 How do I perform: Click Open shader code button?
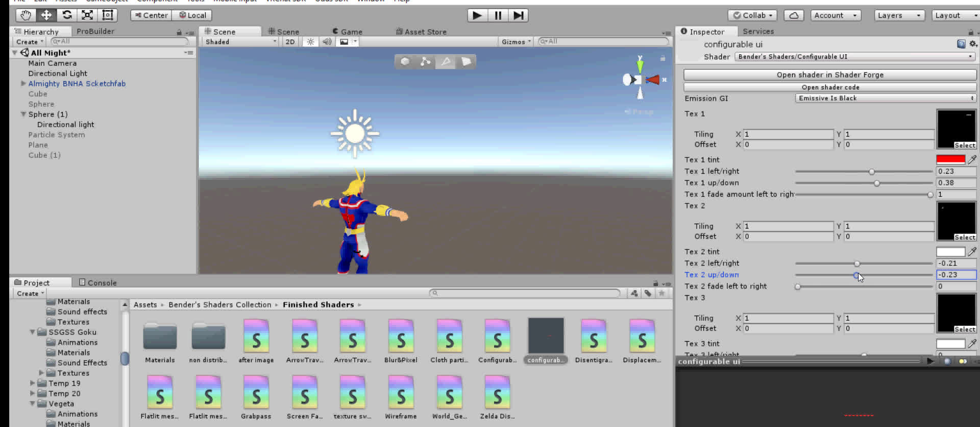point(830,87)
